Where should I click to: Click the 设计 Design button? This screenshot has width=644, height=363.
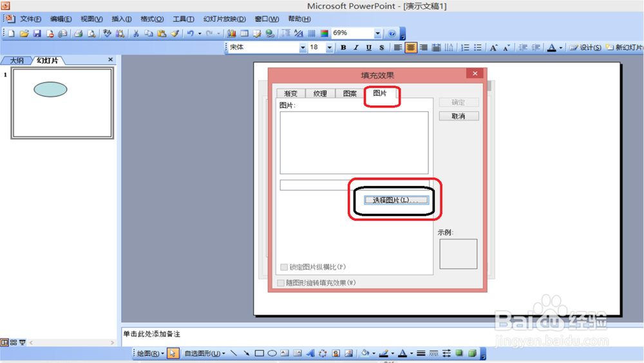click(x=585, y=48)
